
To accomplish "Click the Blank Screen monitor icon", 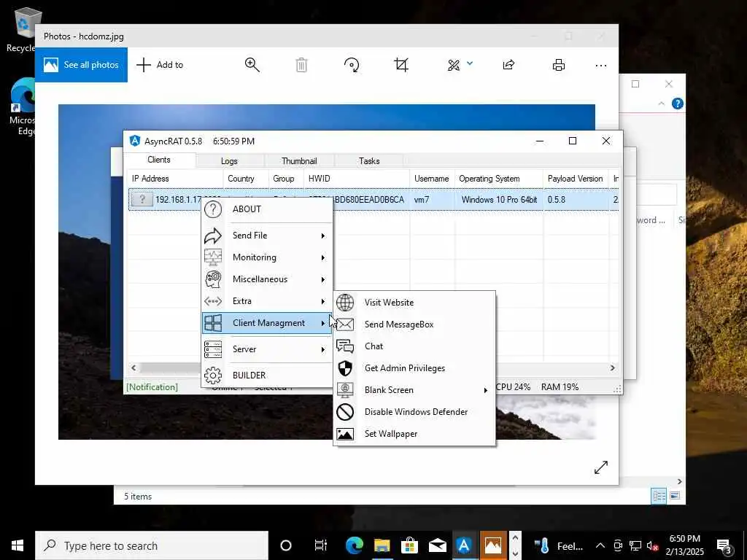I will tap(345, 390).
